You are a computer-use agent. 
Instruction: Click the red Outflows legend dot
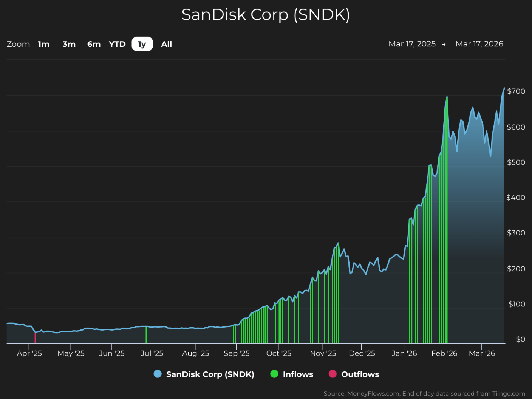point(332,374)
